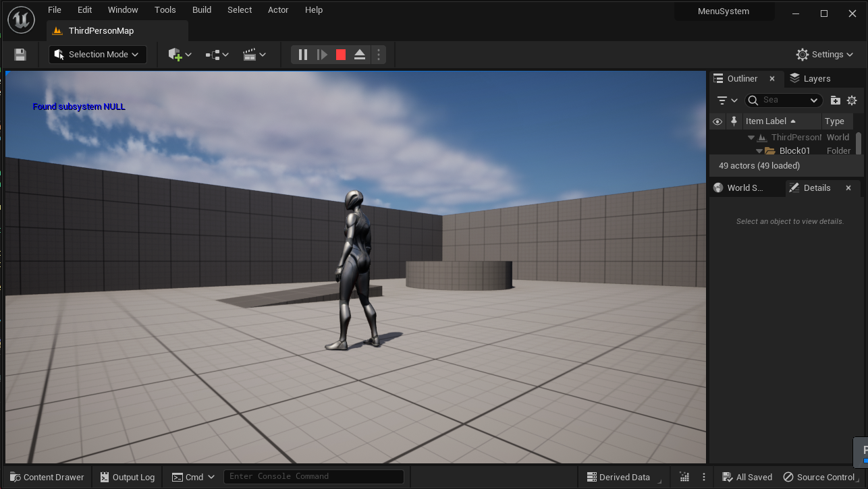Open Outliner settings gear

point(852,100)
